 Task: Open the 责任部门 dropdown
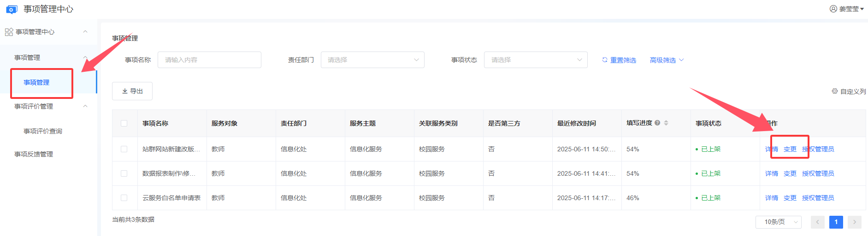point(372,60)
